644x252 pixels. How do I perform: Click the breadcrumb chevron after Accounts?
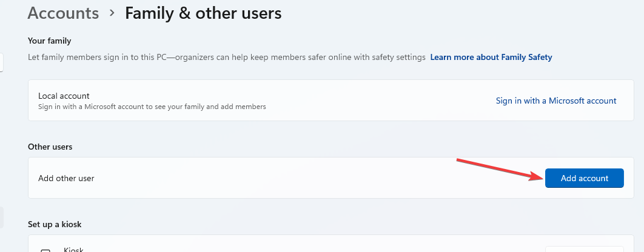112,13
